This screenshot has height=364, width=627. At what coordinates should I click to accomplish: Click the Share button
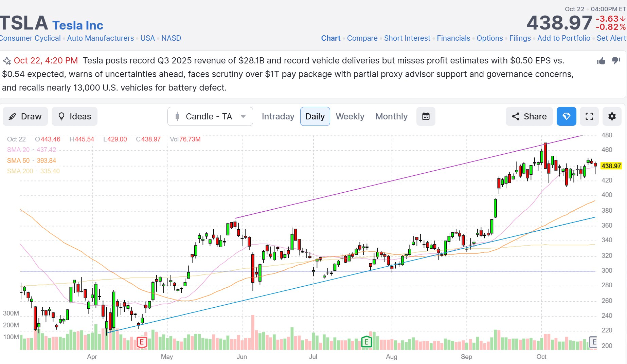point(529,116)
